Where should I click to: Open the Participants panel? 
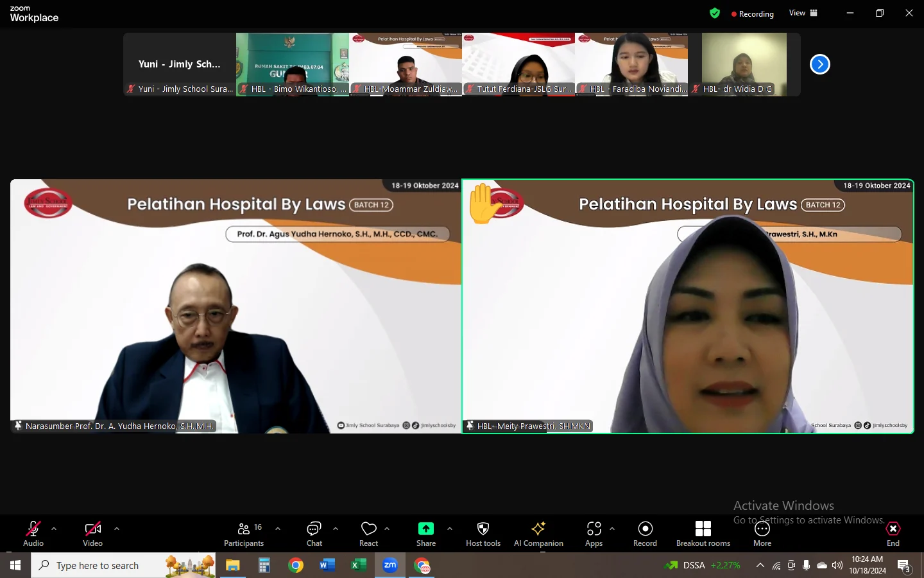point(243,533)
